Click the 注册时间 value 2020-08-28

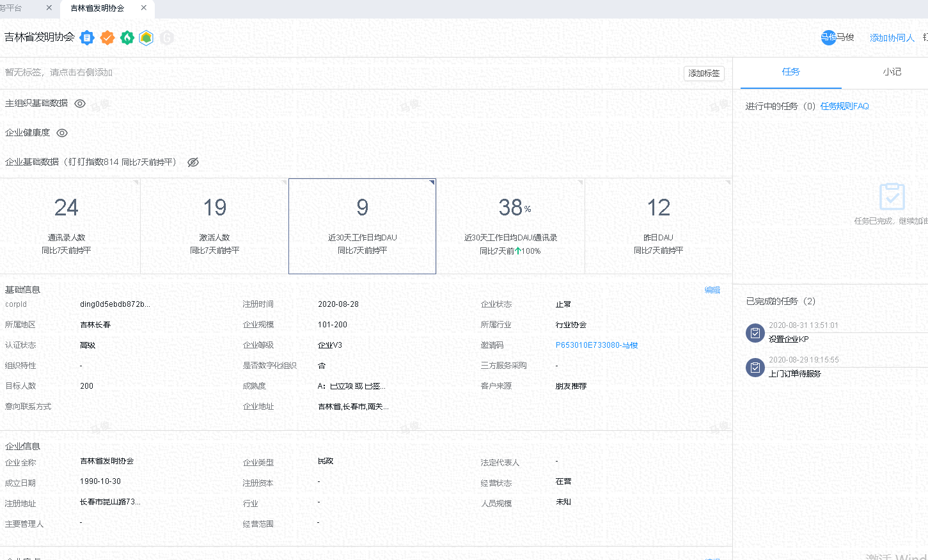tap(338, 304)
